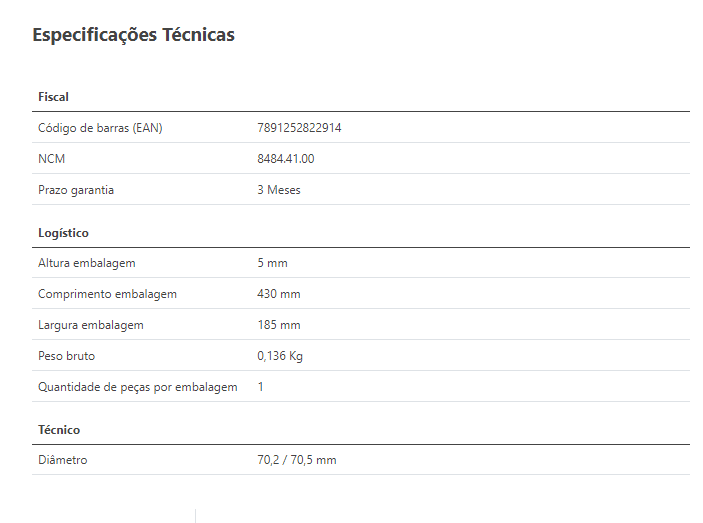
Task: Click the NCM row label
Action: (x=52, y=159)
